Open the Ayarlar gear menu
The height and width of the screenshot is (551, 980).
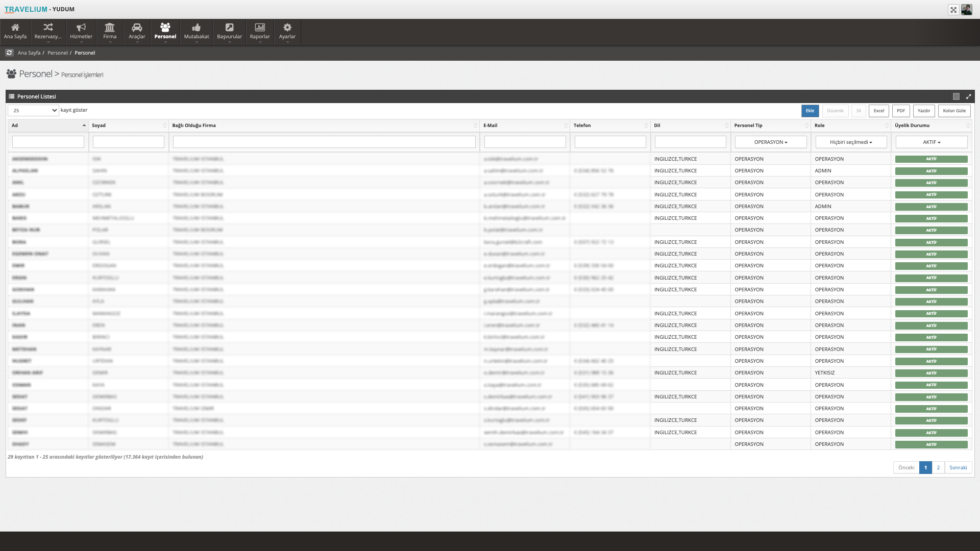point(287,31)
